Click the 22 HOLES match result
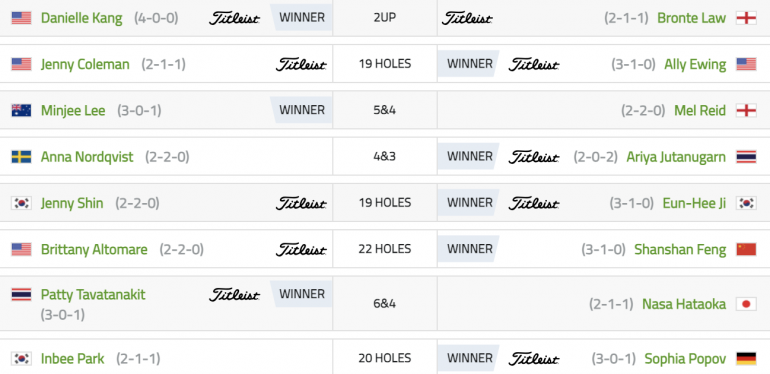This screenshot has width=770, height=374. [x=385, y=249]
